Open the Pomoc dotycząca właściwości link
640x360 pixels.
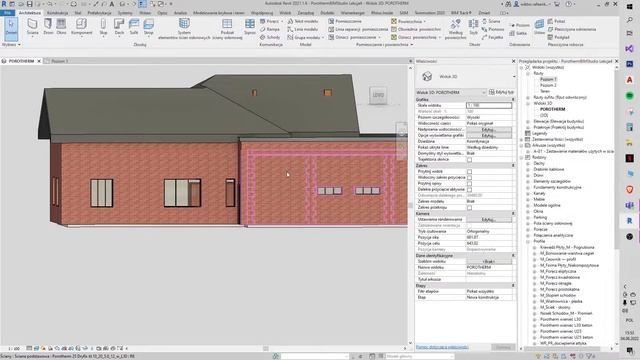(442, 347)
